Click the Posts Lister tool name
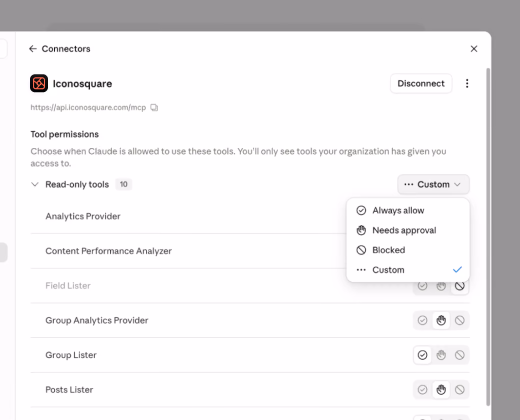 [x=69, y=389]
